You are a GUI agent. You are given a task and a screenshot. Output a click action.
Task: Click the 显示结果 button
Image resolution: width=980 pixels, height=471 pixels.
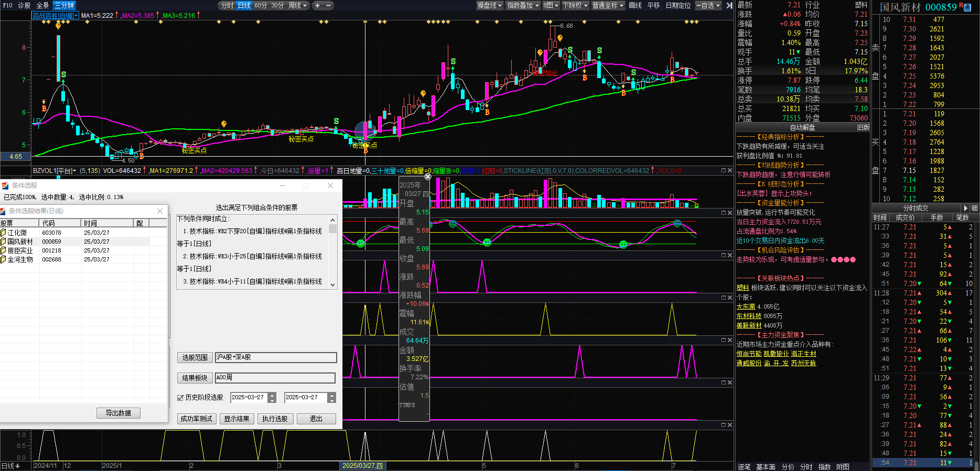236,419
